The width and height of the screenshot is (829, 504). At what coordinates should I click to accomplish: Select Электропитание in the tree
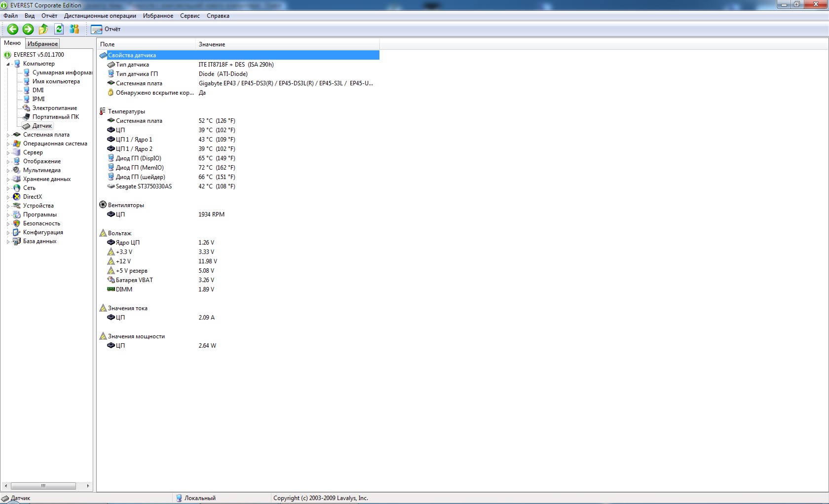point(54,108)
